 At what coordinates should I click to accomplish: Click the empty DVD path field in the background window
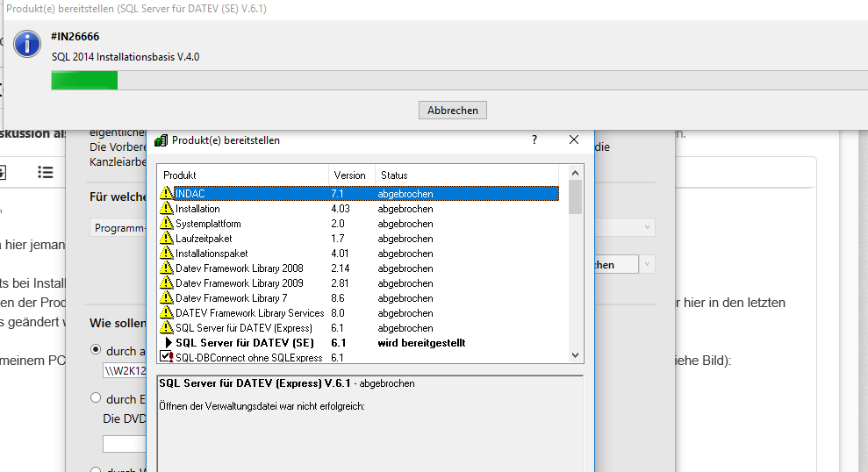coord(125,444)
